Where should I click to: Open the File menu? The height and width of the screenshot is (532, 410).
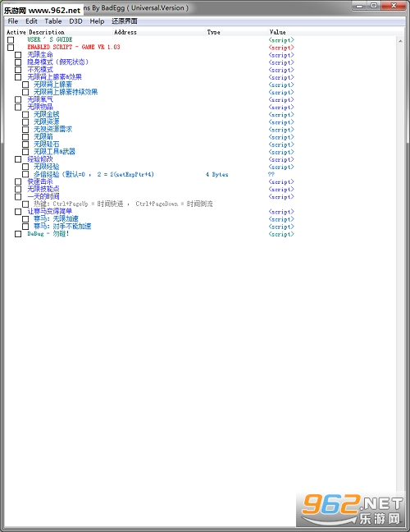click(13, 21)
